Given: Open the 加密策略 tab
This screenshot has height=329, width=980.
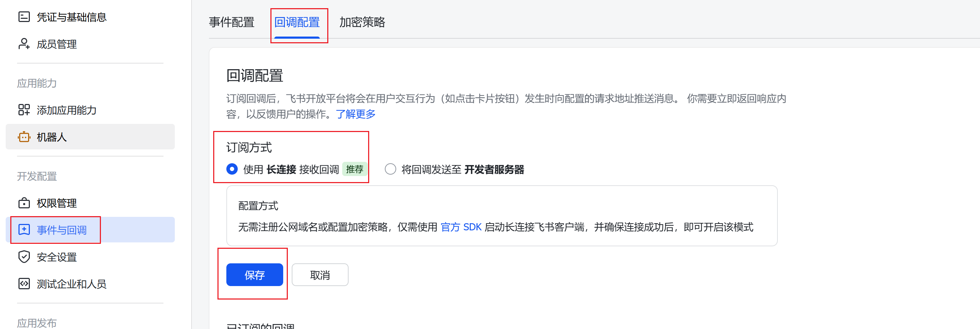Looking at the screenshot, I should [x=362, y=23].
